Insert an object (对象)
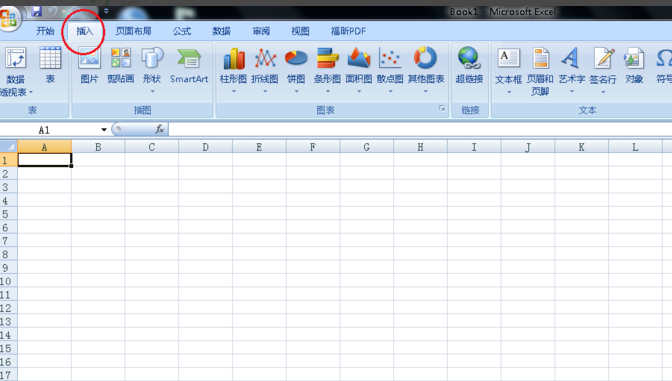The image size is (672, 381). 634,59
